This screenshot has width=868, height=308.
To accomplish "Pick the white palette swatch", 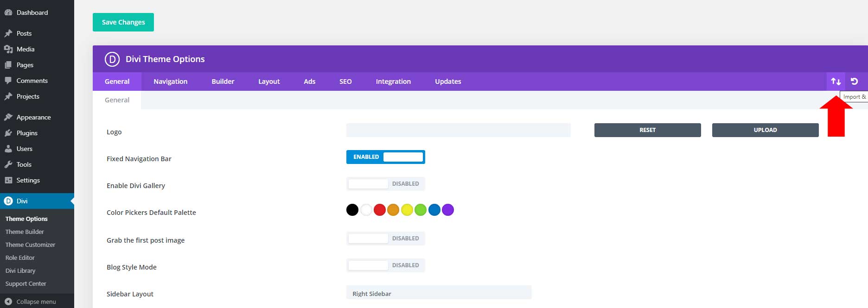I will [366, 210].
